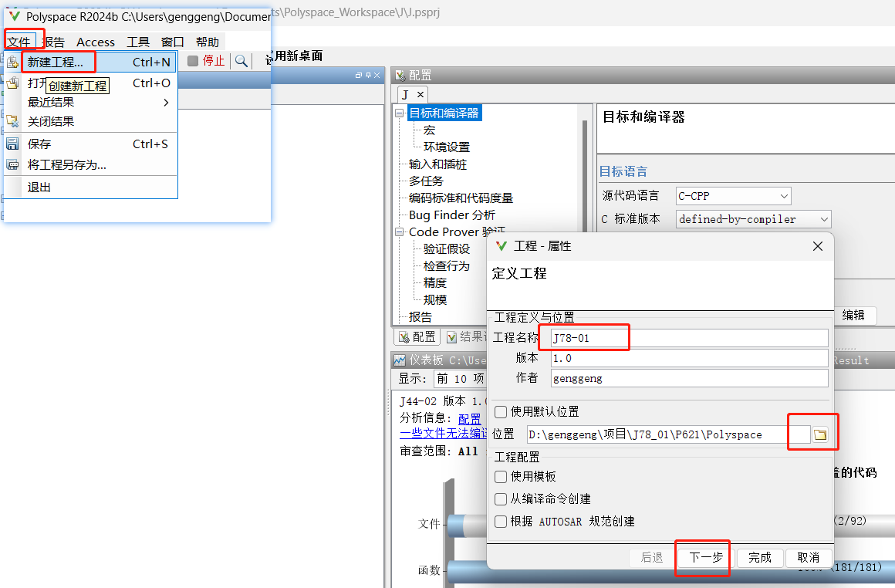Click the 作者 field containing genggeng

pyautogui.click(x=690, y=378)
